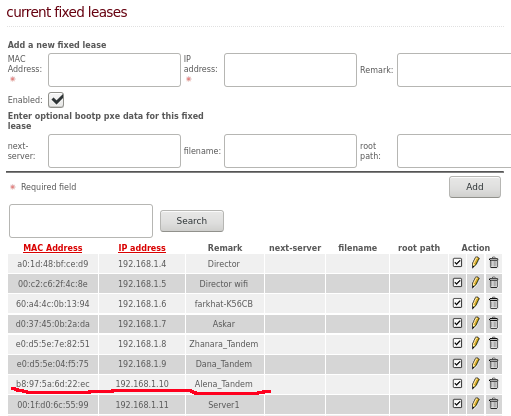Edit the Server1 lease with pencil
This screenshot has width=511, height=416.
475,404
